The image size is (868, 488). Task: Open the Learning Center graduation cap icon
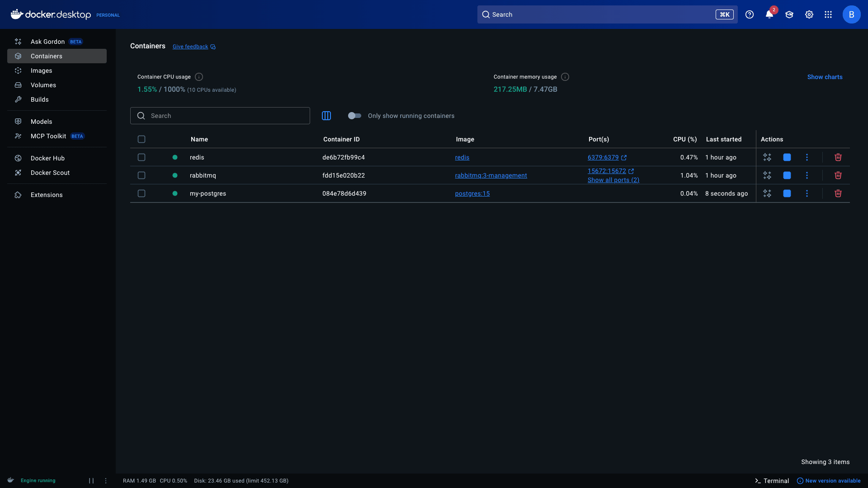(789, 14)
